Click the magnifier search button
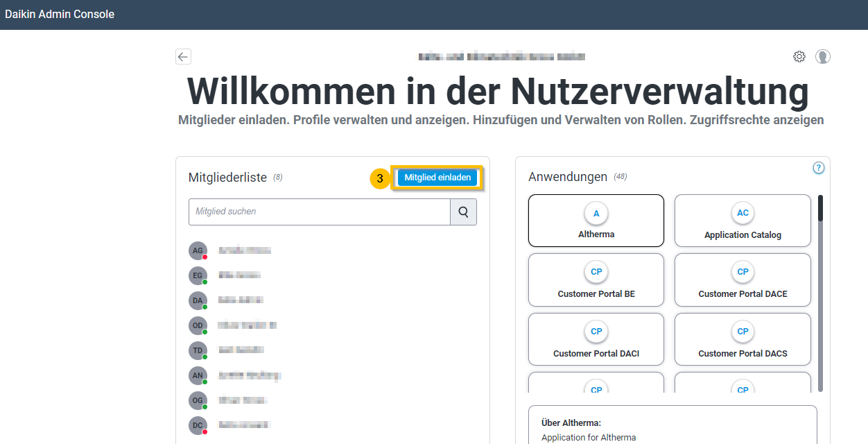Screen dimensions: 868x444 point(463,212)
